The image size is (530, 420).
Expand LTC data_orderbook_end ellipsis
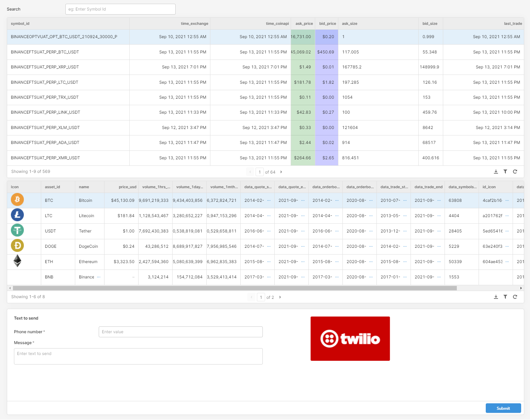pyautogui.click(x=371, y=216)
